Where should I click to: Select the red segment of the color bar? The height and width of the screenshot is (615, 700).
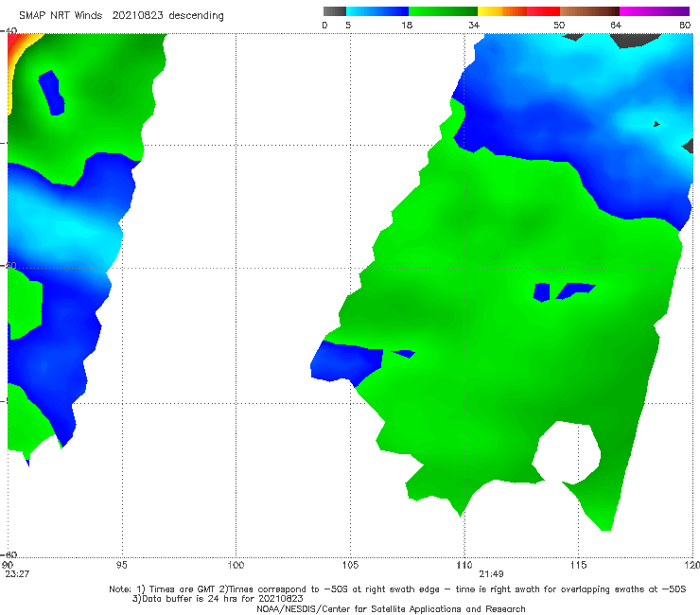click(x=543, y=11)
